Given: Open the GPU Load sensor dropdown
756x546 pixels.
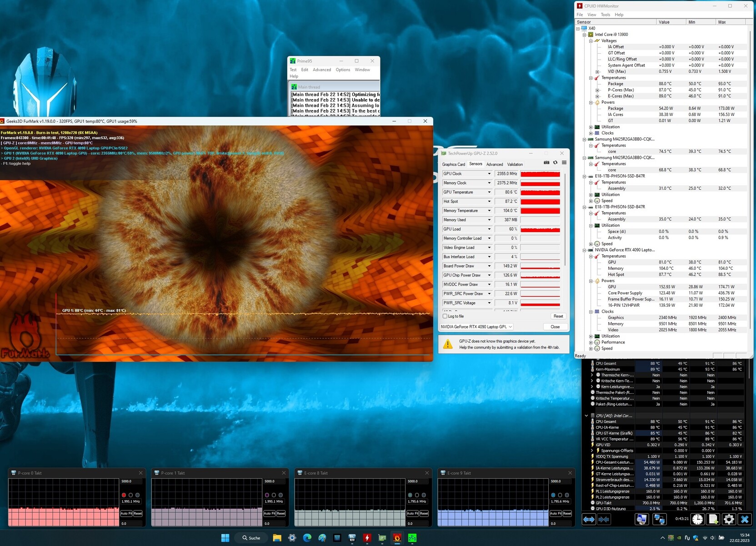Looking at the screenshot, I should click(489, 229).
